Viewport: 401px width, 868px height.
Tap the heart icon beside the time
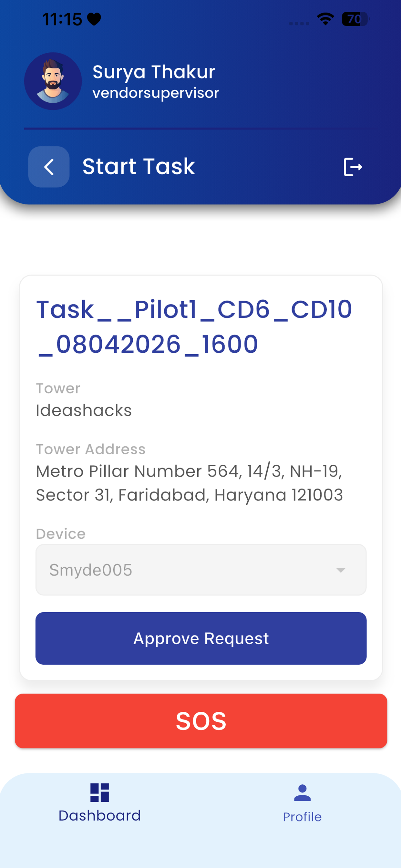(x=94, y=19)
